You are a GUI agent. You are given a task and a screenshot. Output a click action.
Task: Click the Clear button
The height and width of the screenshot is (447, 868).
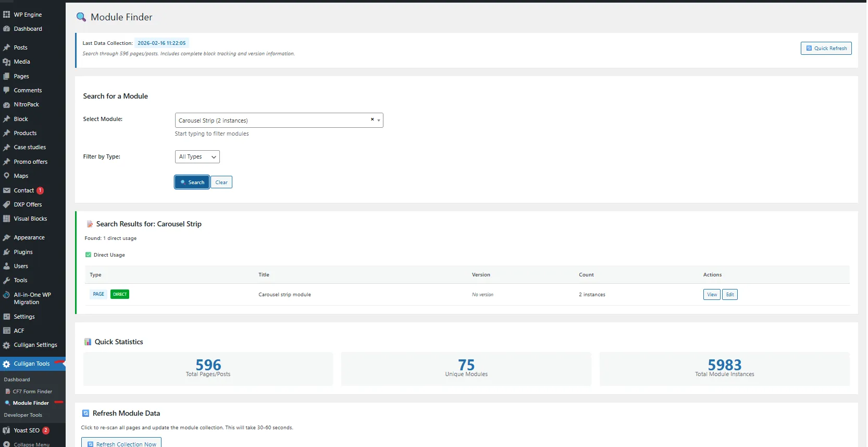[221, 182]
